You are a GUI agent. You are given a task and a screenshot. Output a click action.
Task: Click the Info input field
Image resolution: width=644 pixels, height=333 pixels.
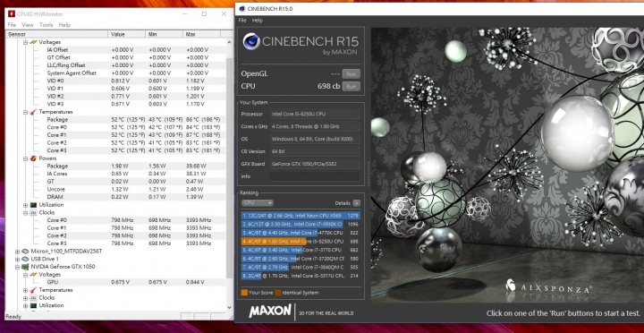point(315,176)
